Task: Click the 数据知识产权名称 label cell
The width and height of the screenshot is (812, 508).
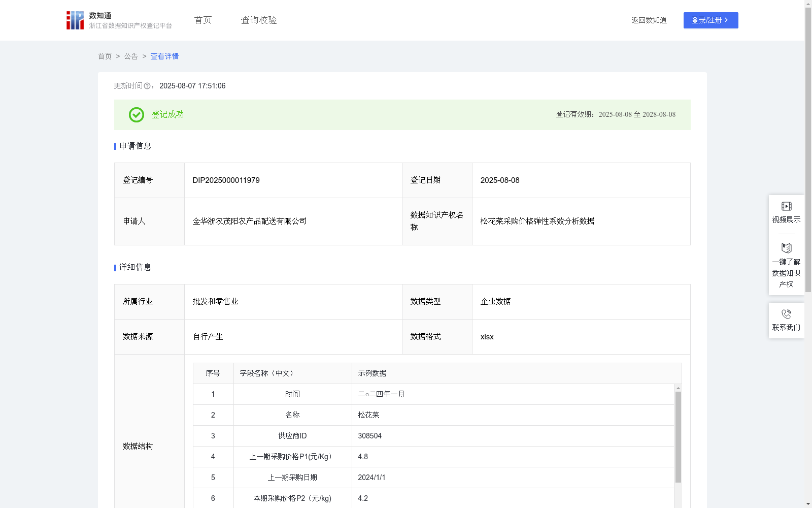Action: [x=437, y=221]
